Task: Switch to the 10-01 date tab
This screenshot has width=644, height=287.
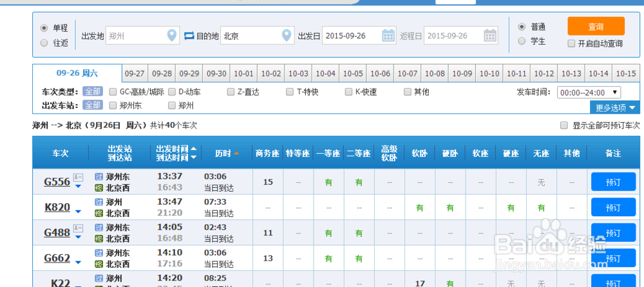Action: click(243, 74)
